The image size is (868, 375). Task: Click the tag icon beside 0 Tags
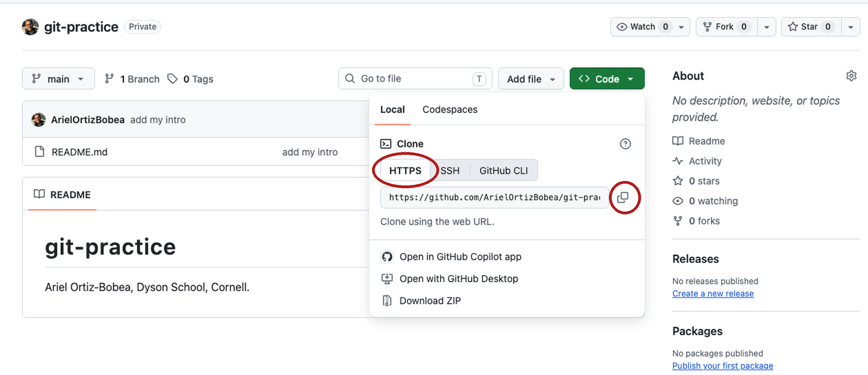173,79
